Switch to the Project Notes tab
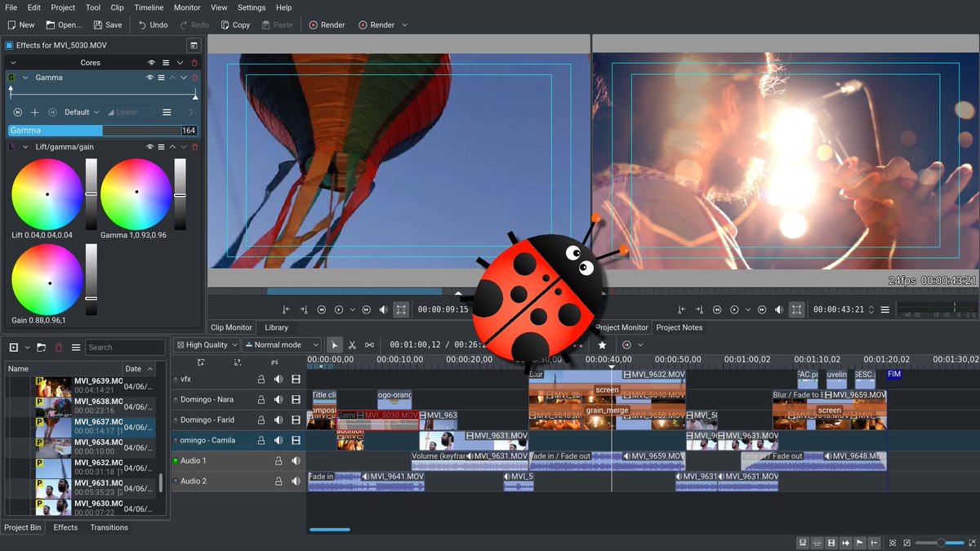This screenshot has height=551, width=980. pyautogui.click(x=679, y=327)
